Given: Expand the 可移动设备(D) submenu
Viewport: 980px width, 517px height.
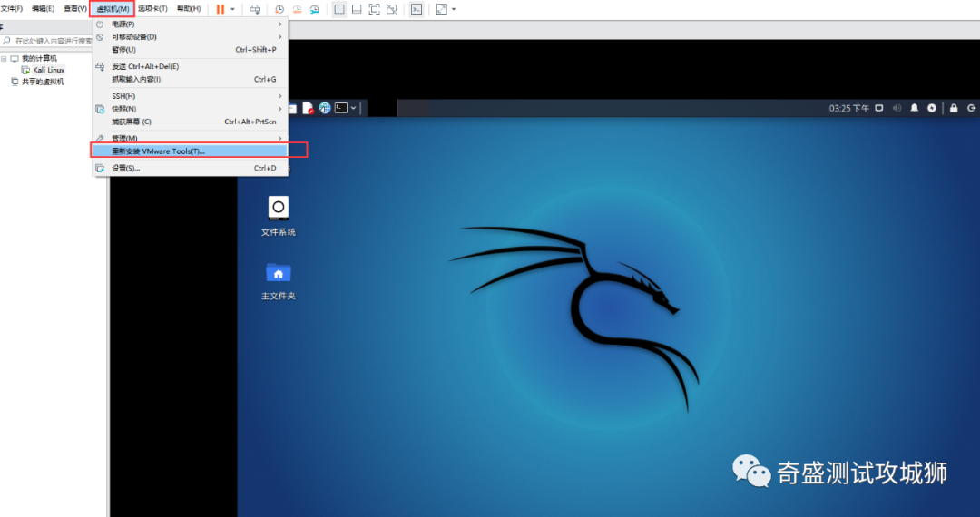Looking at the screenshot, I should [190, 37].
